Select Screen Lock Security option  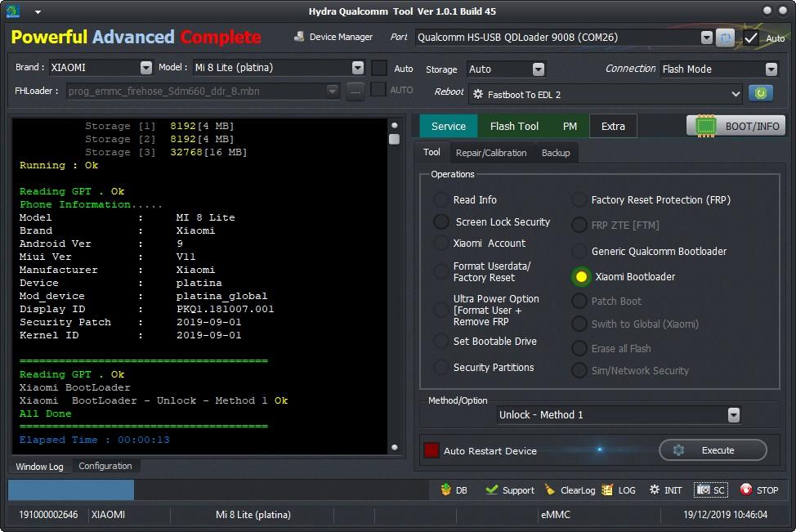pos(440,221)
